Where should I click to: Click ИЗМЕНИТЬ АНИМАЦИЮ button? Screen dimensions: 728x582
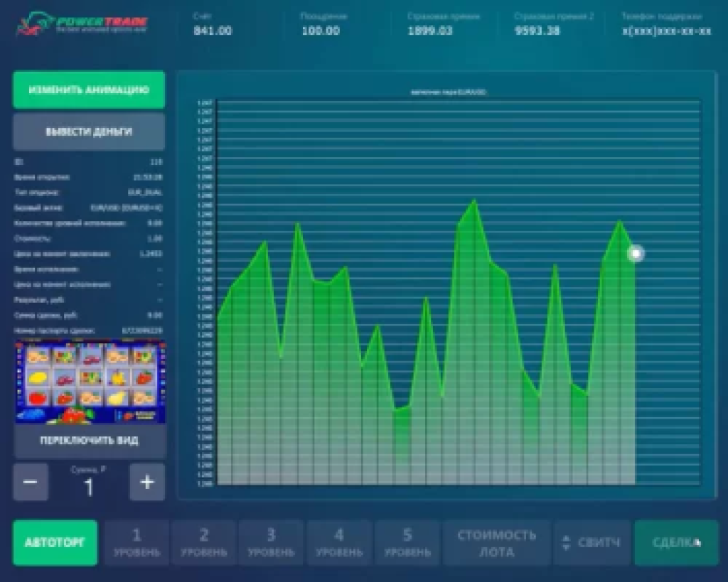pyautogui.click(x=89, y=90)
